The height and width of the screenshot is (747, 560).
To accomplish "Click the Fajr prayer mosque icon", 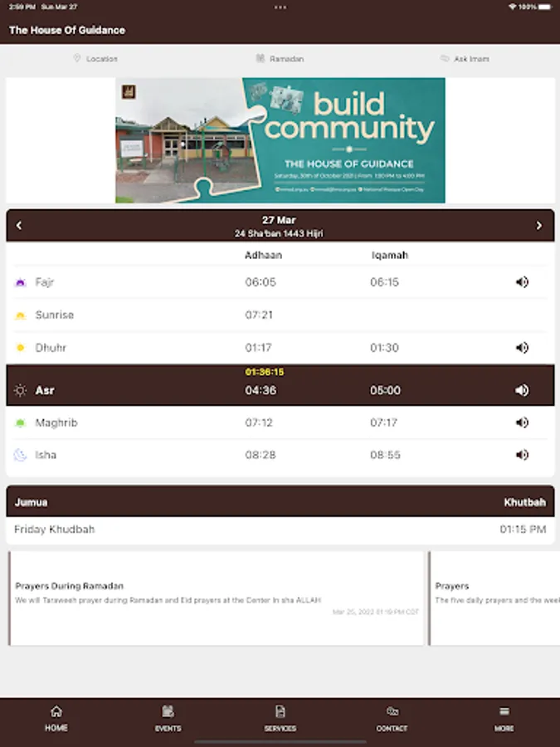I will (20, 282).
